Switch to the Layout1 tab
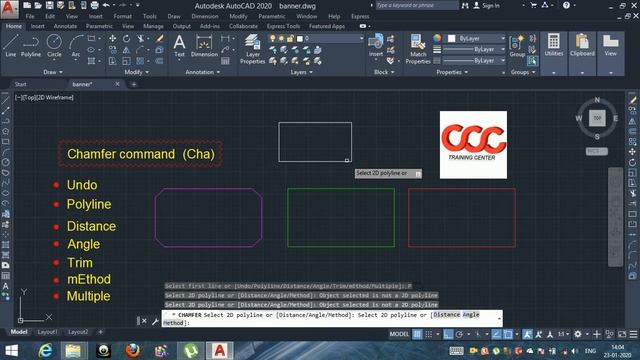640x360 pixels. 47,332
